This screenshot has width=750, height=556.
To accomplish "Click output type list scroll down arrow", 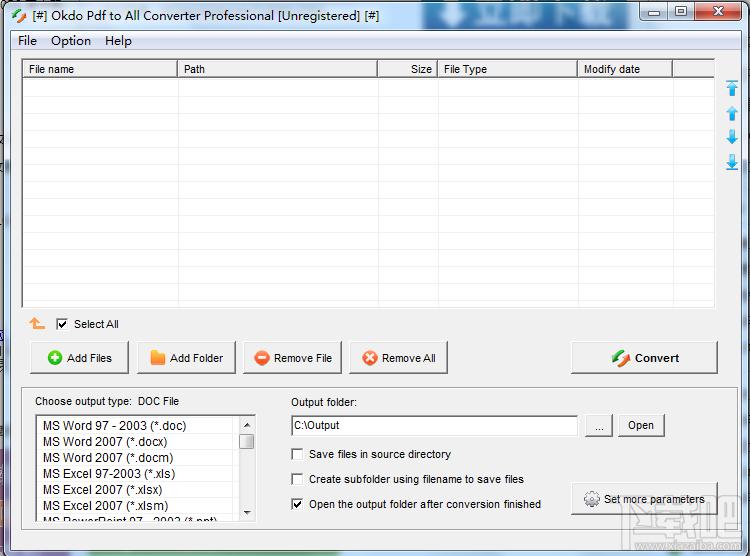I will pos(247,512).
